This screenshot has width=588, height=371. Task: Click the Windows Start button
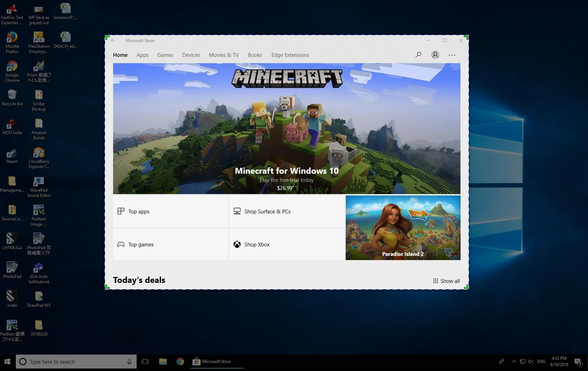click(7, 362)
